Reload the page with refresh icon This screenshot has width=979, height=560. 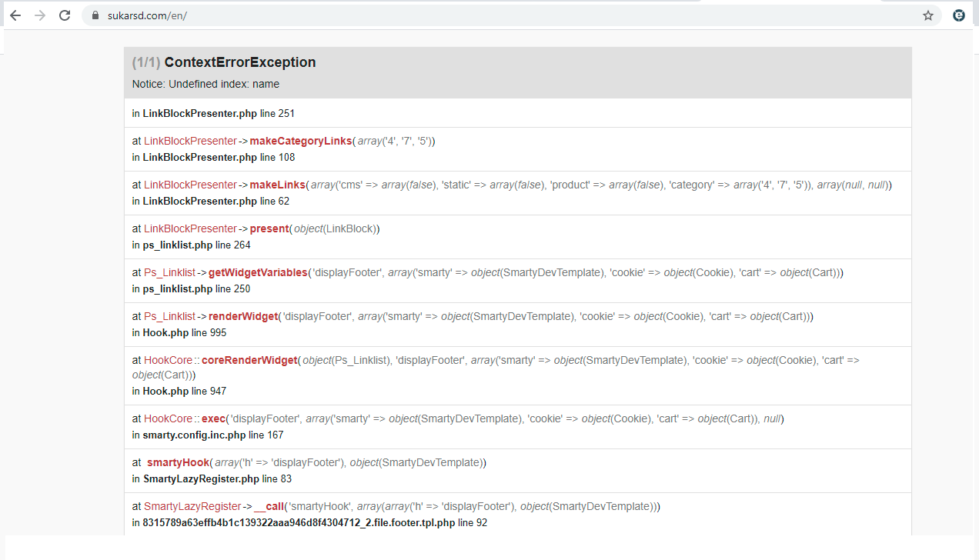[x=65, y=15]
